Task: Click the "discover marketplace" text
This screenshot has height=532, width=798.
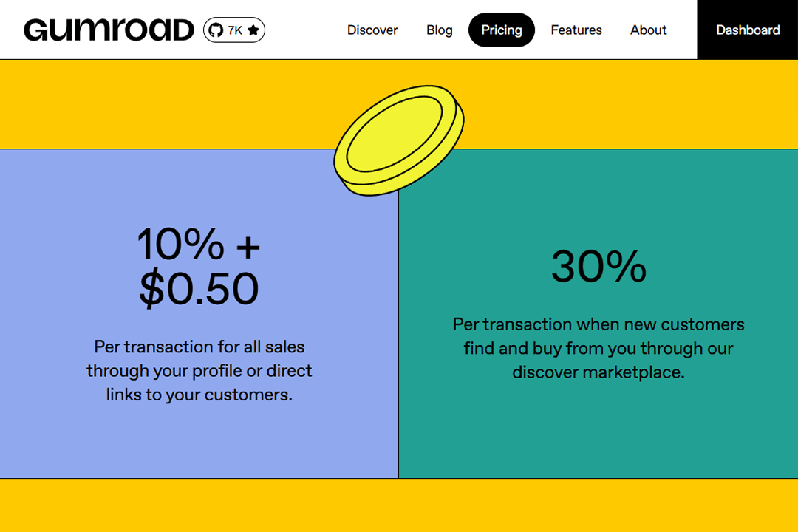Action: point(598,372)
